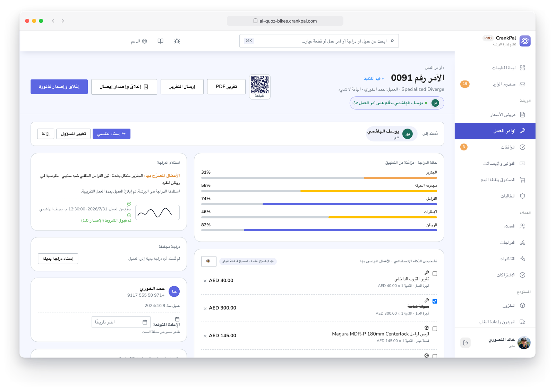Viewport: 555px width, 392px height.
Task: Focus the global search field
Action: 319,41
